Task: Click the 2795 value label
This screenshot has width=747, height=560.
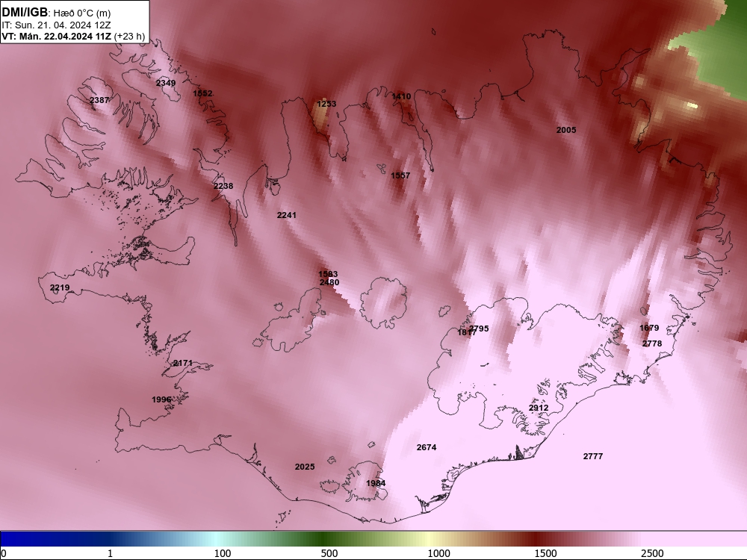Action: pos(479,329)
